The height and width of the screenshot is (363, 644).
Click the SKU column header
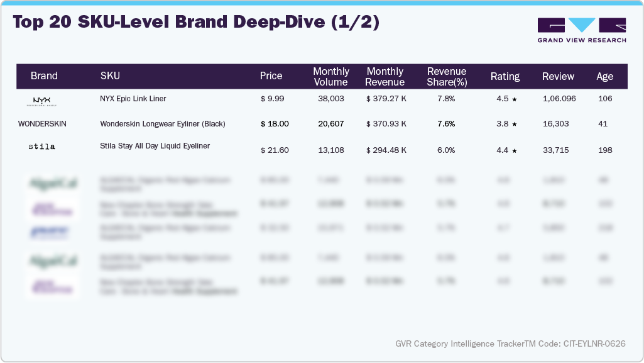pyautogui.click(x=110, y=75)
